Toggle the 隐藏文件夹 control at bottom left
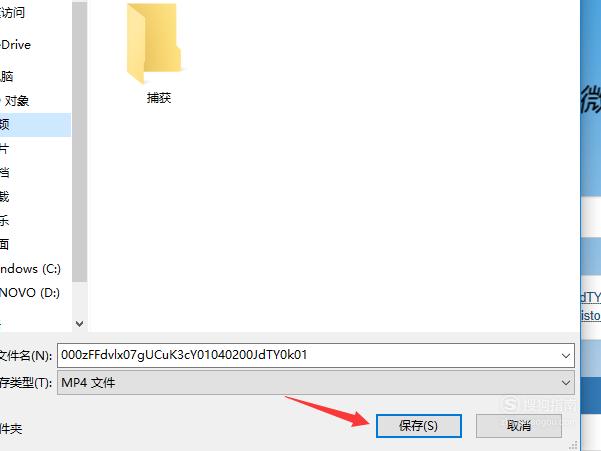 point(11,428)
